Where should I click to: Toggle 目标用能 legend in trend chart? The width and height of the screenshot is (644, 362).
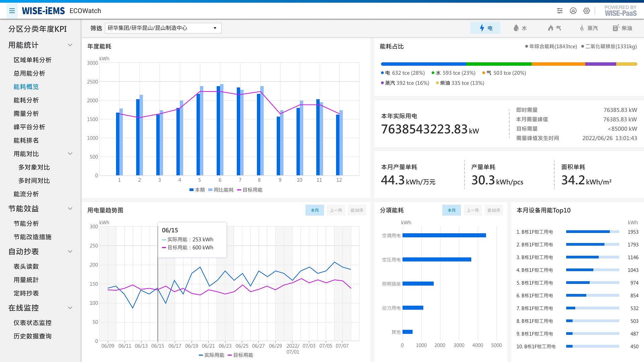click(240, 355)
